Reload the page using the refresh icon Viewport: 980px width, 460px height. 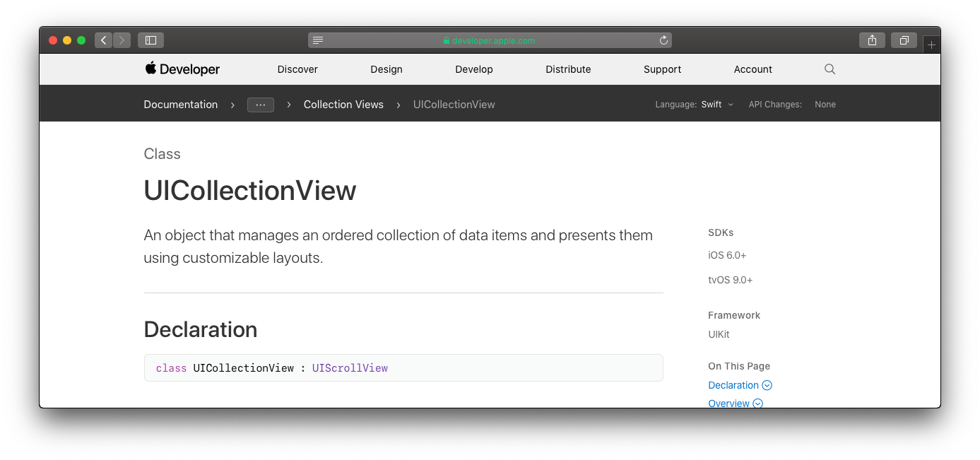[663, 40]
